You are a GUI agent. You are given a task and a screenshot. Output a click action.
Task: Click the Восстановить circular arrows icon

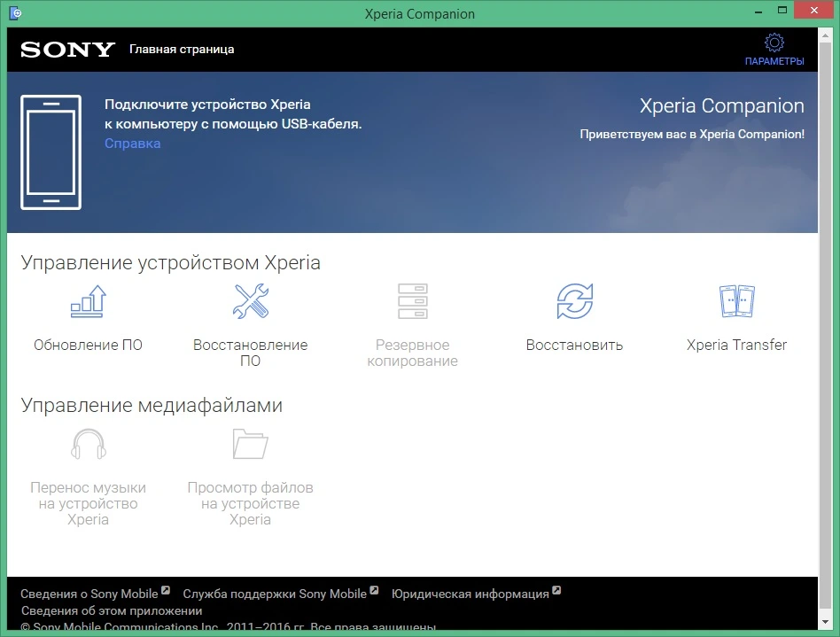click(575, 301)
